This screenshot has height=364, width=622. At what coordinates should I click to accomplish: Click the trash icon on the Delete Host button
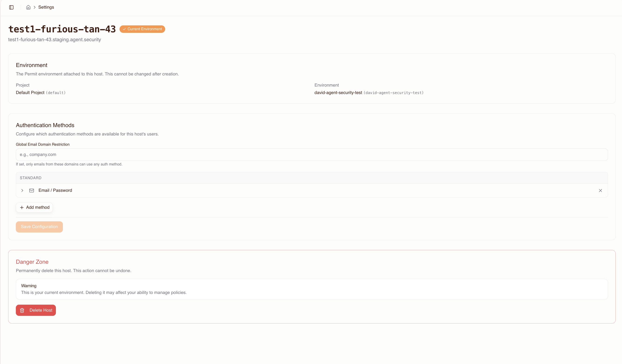point(22,310)
